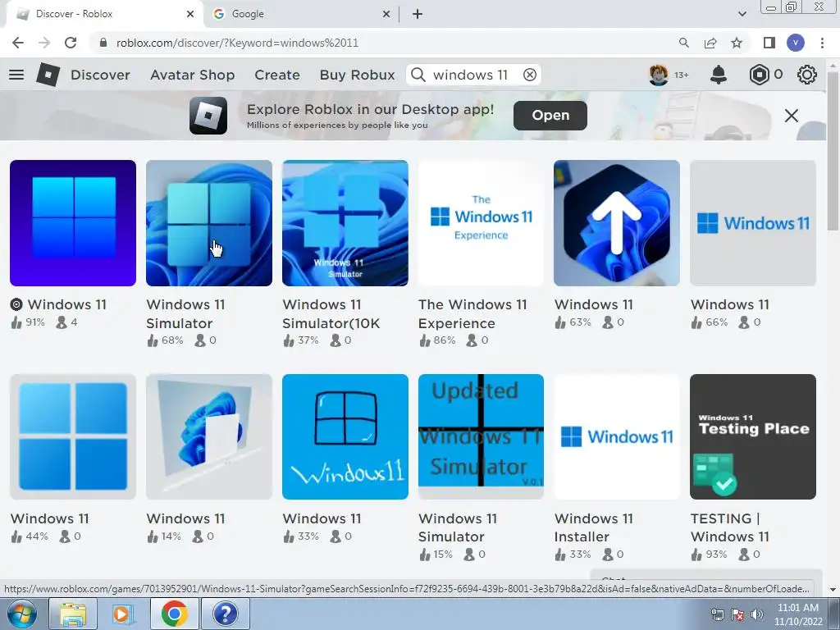840x630 pixels.
Task: Open the avatar profile icon
Action: click(x=659, y=75)
